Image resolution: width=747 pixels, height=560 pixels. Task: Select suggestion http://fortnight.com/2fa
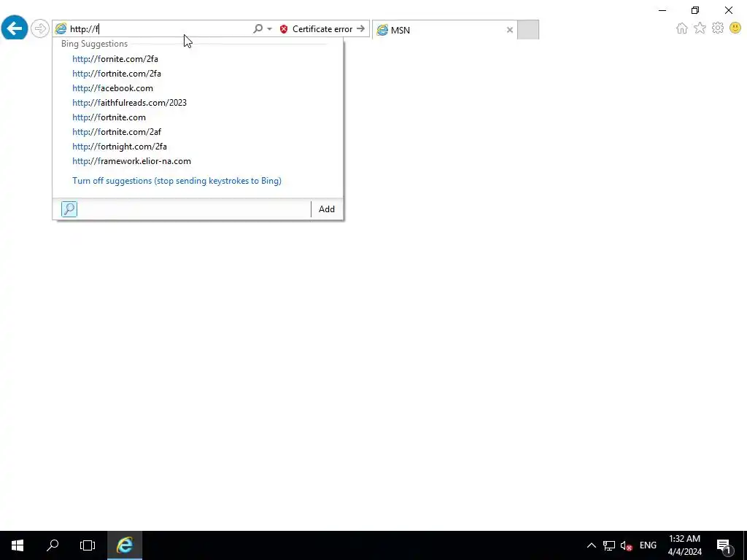pyautogui.click(x=120, y=147)
